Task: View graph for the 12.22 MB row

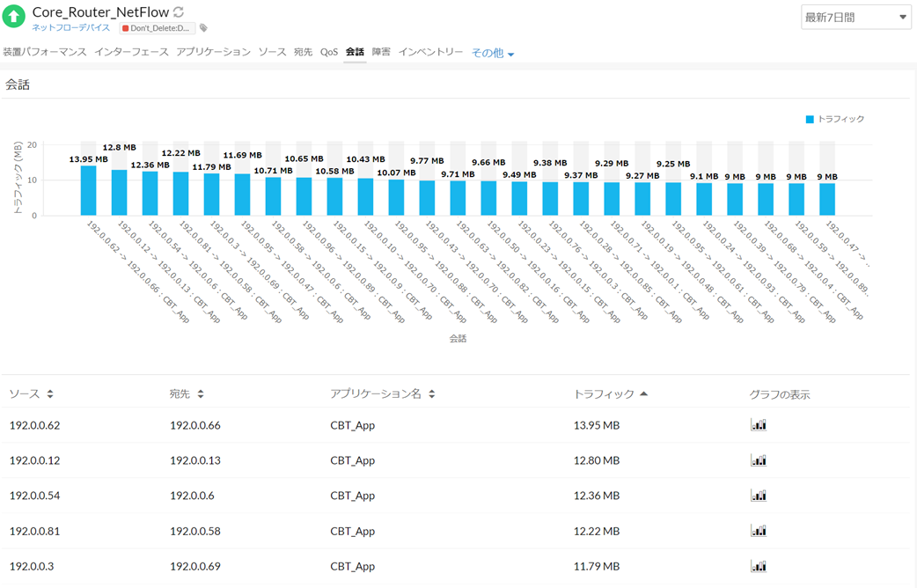Action: coord(758,531)
